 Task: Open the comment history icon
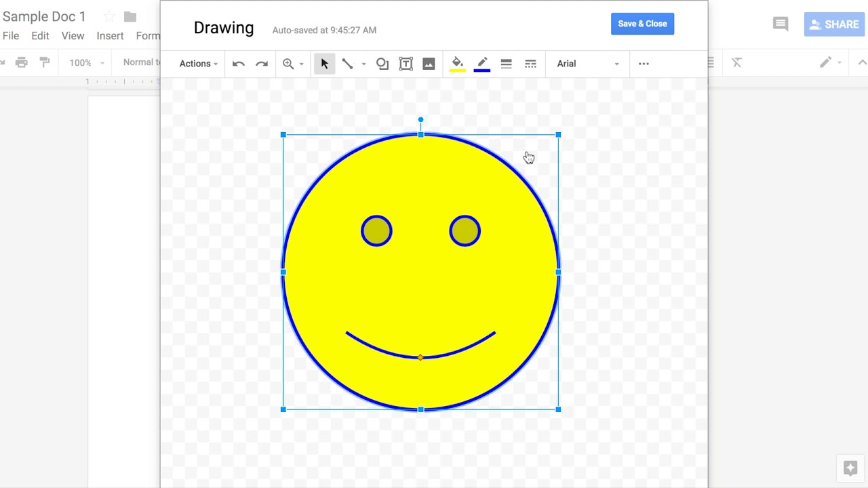coord(780,23)
